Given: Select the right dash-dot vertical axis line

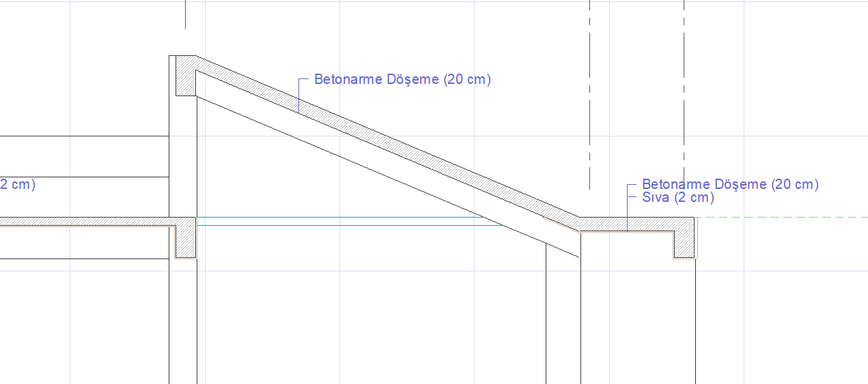Looking at the screenshot, I should point(684,102).
